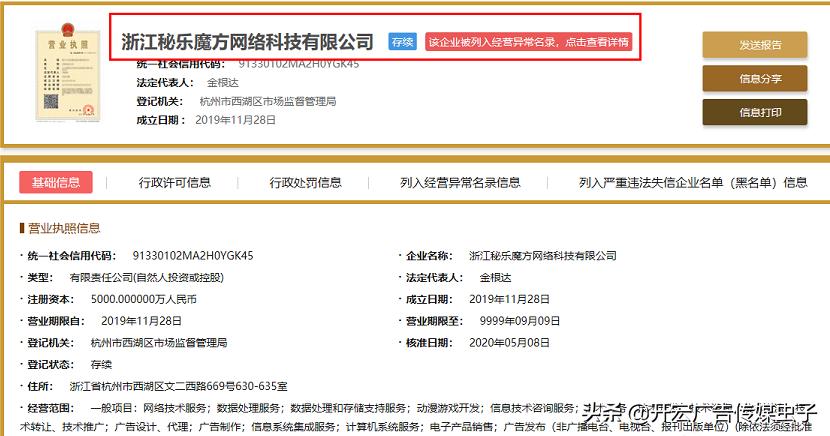Image resolution: width=830 pixels, height=436 pixels.
Task: Click 营业期限自 value 2019年11月28日
Action: 141,321
